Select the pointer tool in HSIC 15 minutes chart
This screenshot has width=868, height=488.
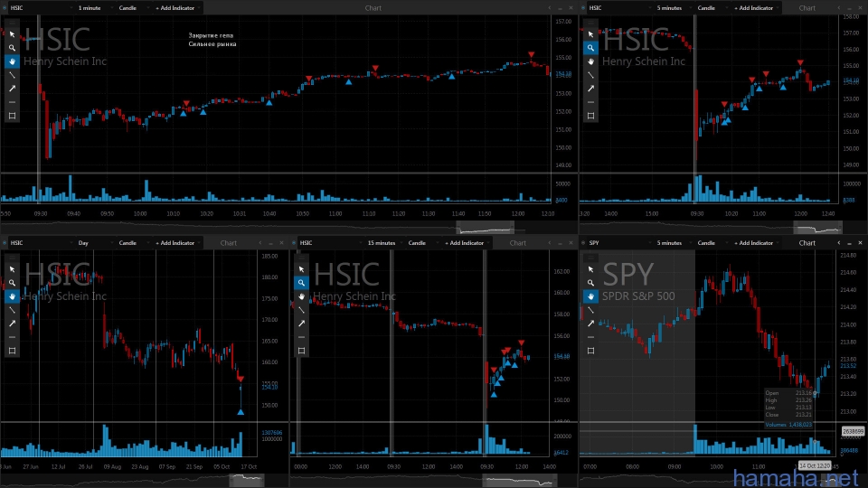[301, 269]
